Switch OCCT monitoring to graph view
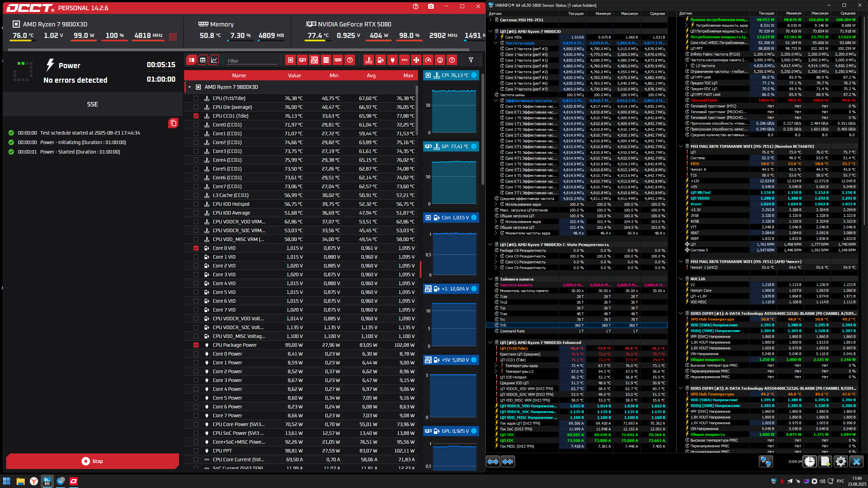Viewport: 868px width, 488px height. point(214,60)
